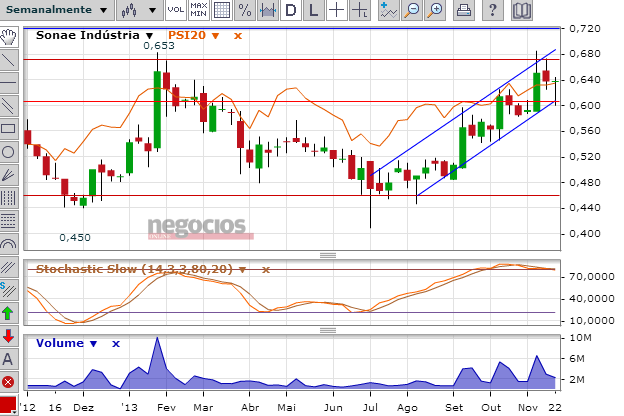Remove the Volume panel with x
624x416 pixels.
click(x=116, y=344)
